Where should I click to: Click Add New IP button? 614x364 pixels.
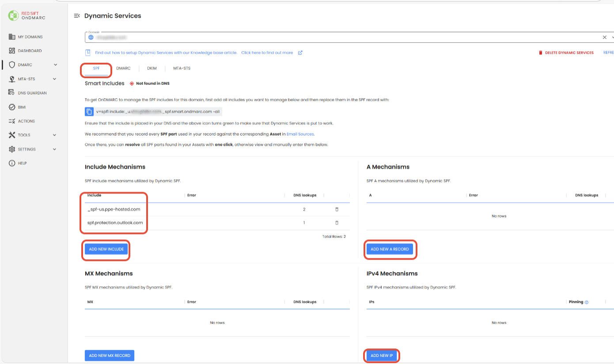coord(382,356)
